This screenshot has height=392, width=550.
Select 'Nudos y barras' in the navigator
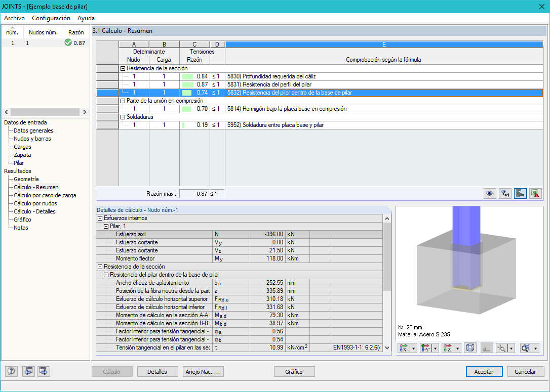[x=32, y=139]
